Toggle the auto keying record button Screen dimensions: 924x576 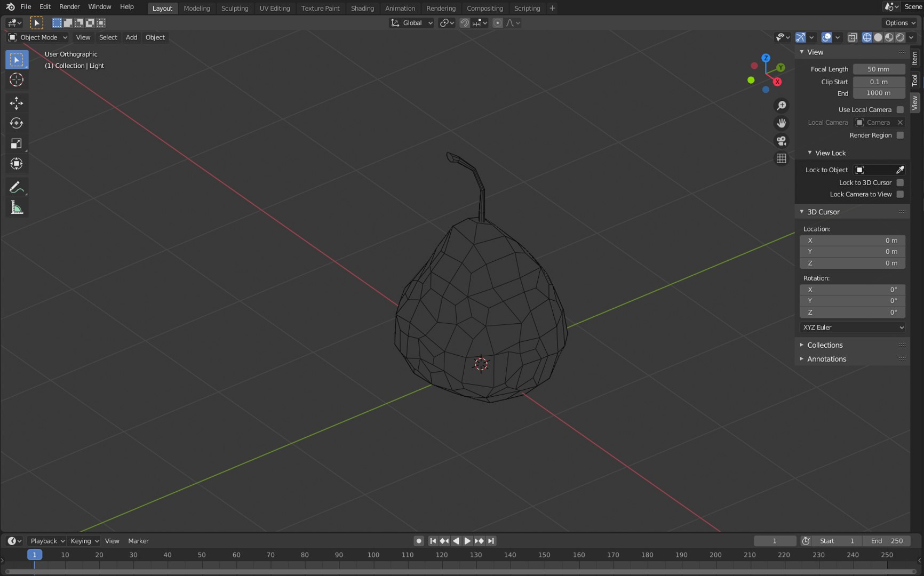click(419, 541)
